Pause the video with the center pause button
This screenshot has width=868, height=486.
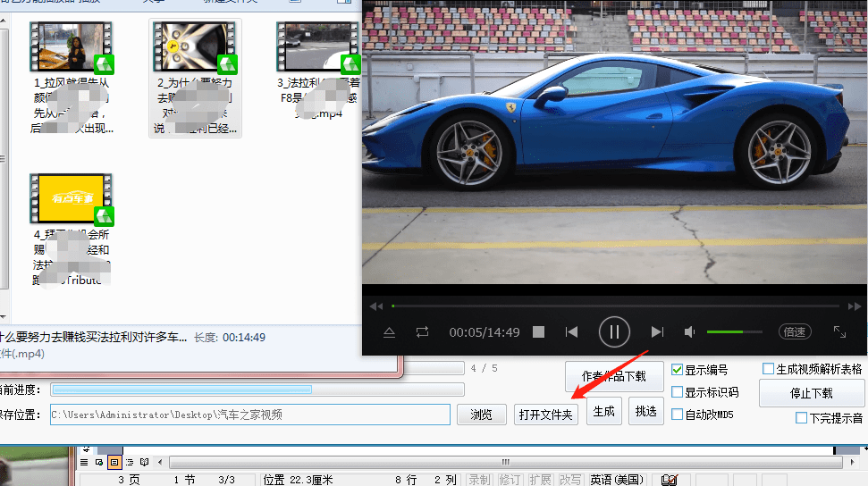pos(614,332)
